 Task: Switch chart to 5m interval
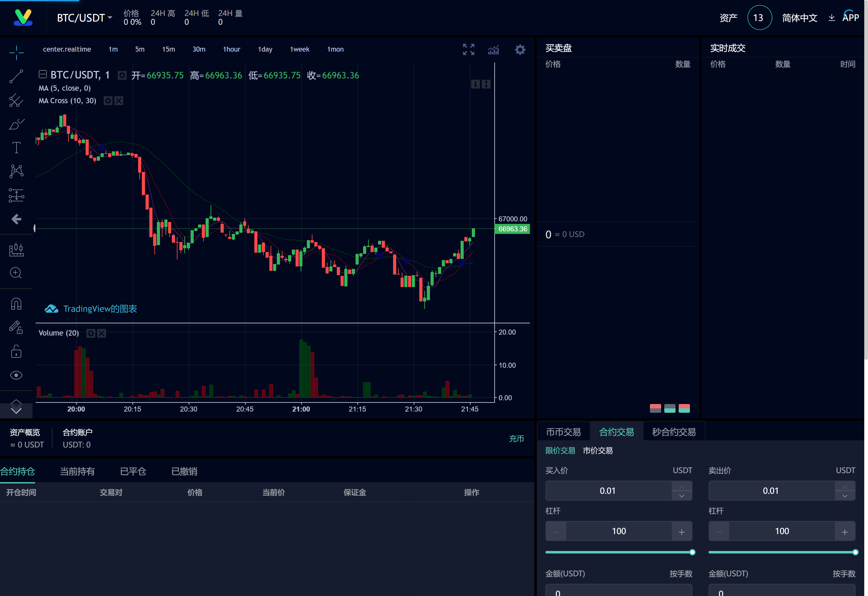tap(140, 49)
